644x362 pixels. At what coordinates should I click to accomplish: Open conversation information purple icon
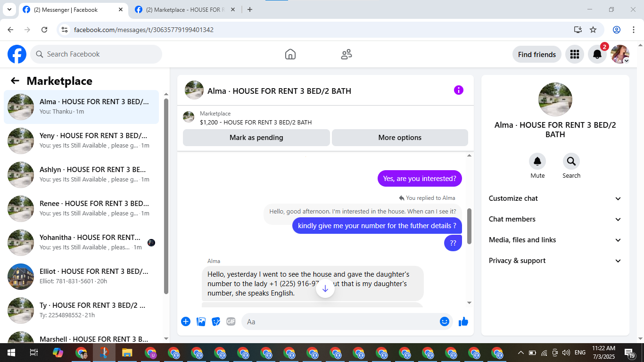coord(459,90)
